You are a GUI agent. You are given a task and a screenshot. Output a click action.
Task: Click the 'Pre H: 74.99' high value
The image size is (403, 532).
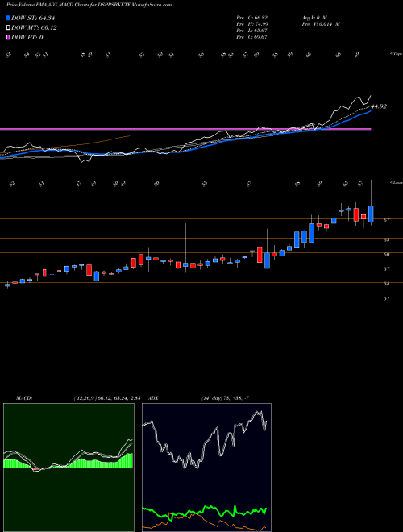pyautogui.click(x=251, y=24)
